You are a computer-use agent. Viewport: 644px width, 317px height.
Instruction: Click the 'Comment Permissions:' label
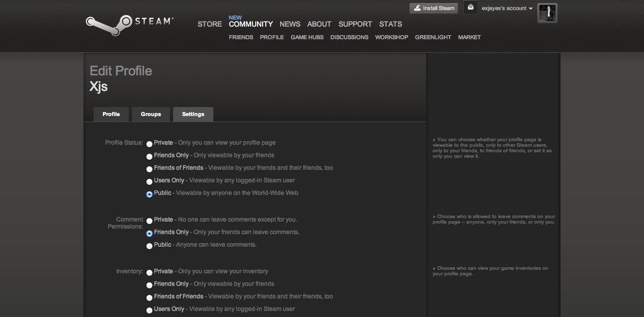coord(126,223)
